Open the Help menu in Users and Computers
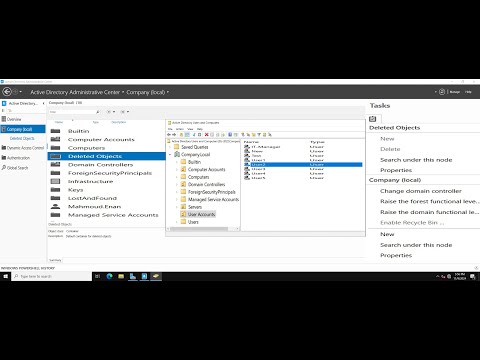The image size is (480, 360). point(200,129)
